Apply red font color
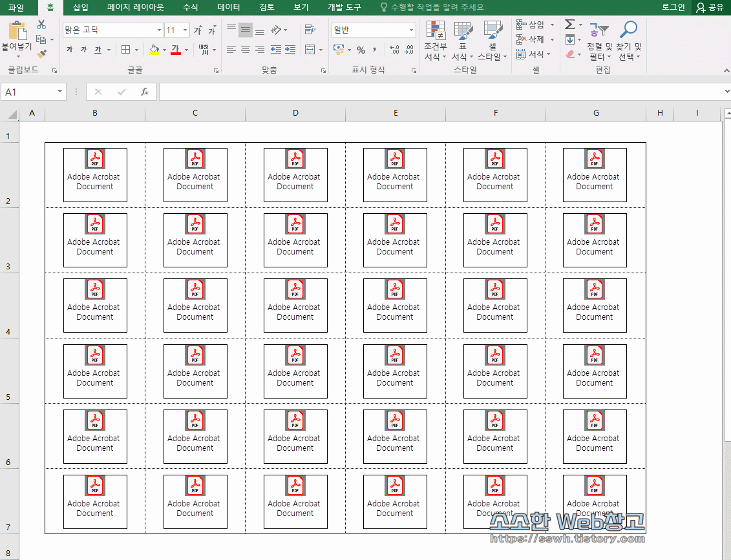Image resolution: width=731 pixels, height=560 pixels. [176, 49]
